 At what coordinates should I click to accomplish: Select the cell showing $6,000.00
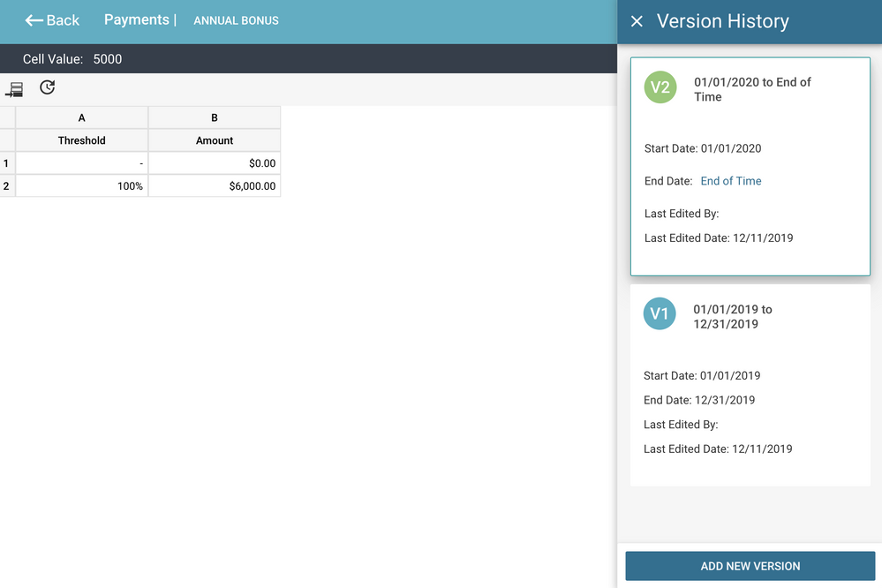215,185
